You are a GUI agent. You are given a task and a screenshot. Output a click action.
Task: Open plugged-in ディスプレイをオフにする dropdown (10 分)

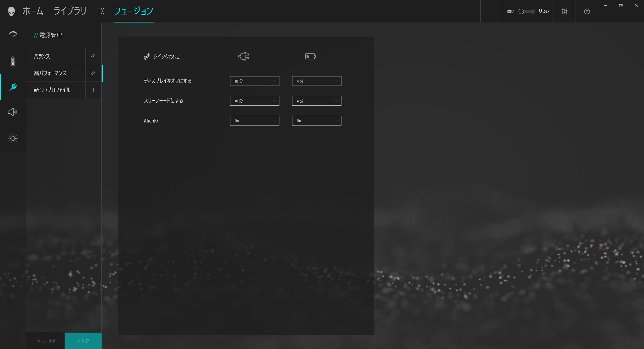click(255, 81)
